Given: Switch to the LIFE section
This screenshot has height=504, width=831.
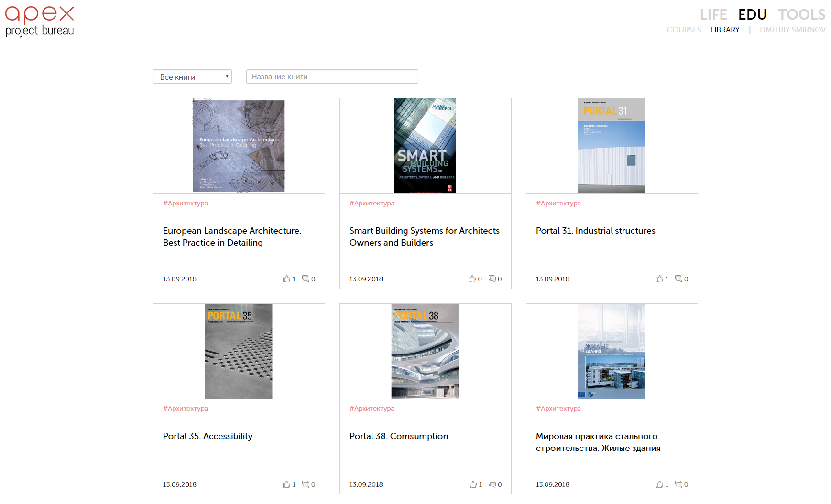Looking at the screenshot, I should 713,15.
